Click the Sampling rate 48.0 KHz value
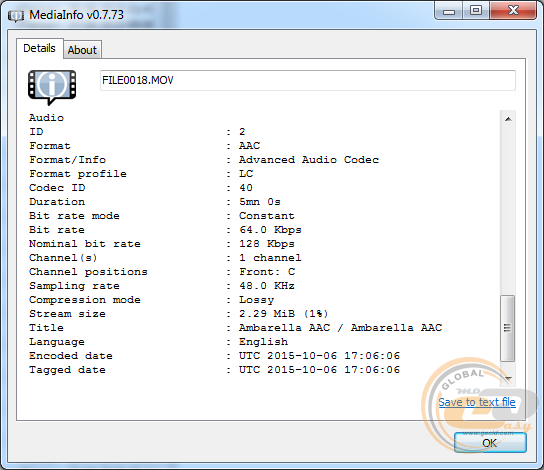This screenshot has height=470, width=544. 267,286
